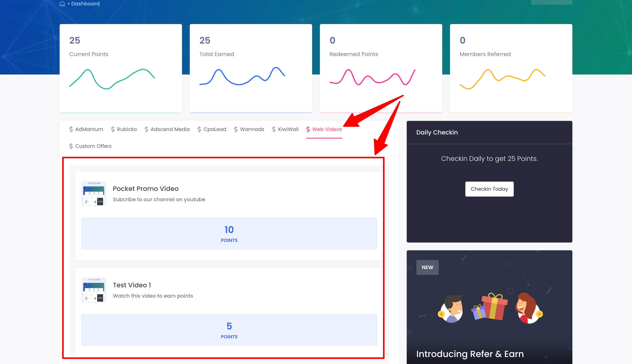Open the Current Points stat card
The height and width of the screenshot is (364, 632).
(121, 68)
